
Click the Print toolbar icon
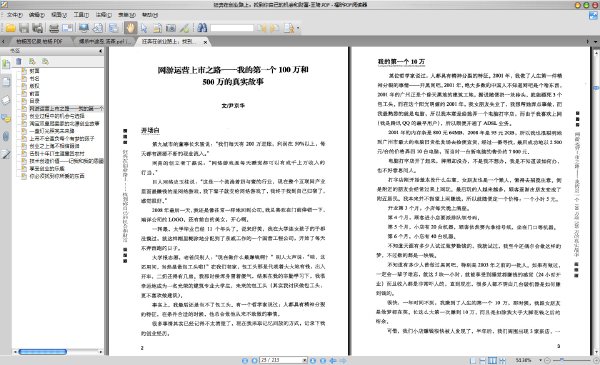point(54,28)
